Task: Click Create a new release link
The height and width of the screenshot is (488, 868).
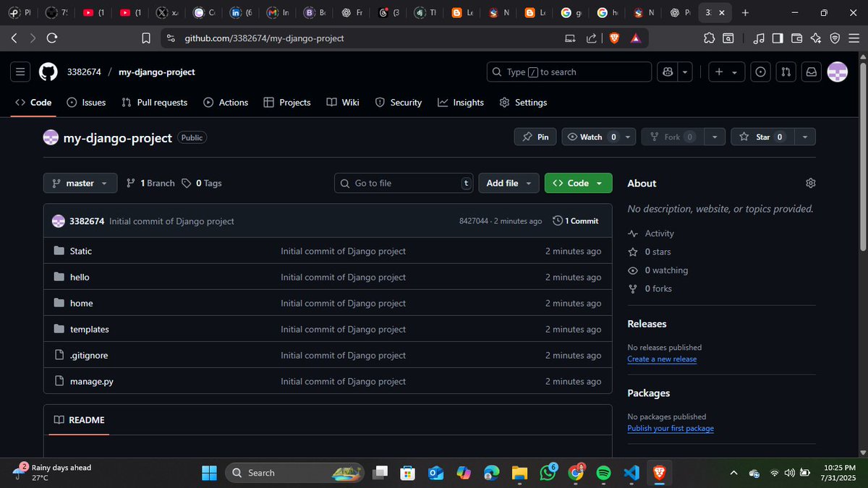Action: click(662, 359)
